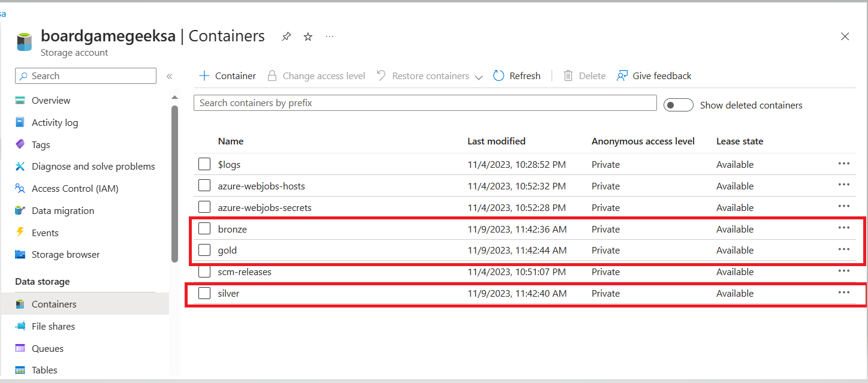Click the Queues icon in sidebar
Image resolution: width=868 pixels, height=383 pixels.
coord(20,348)
